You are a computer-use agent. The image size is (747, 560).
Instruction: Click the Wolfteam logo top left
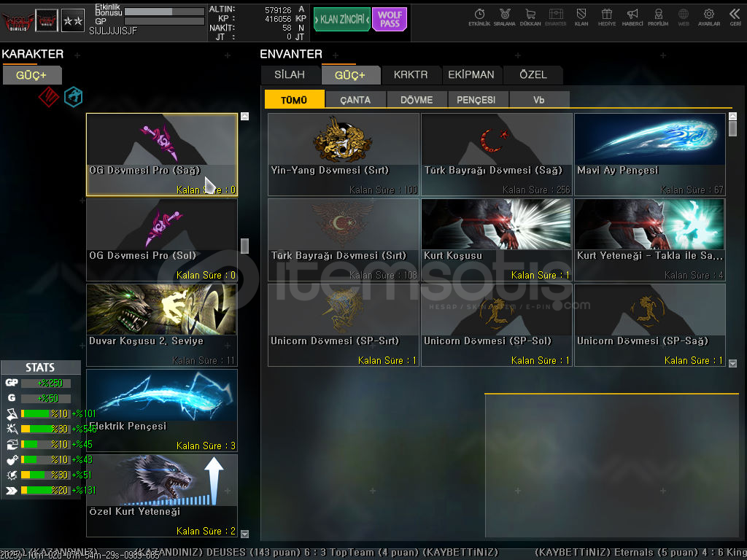tap(18, 21)
